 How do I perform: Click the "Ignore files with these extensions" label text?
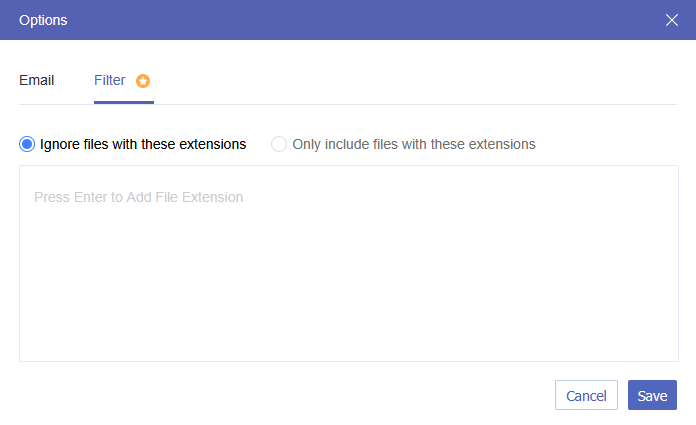143,144
